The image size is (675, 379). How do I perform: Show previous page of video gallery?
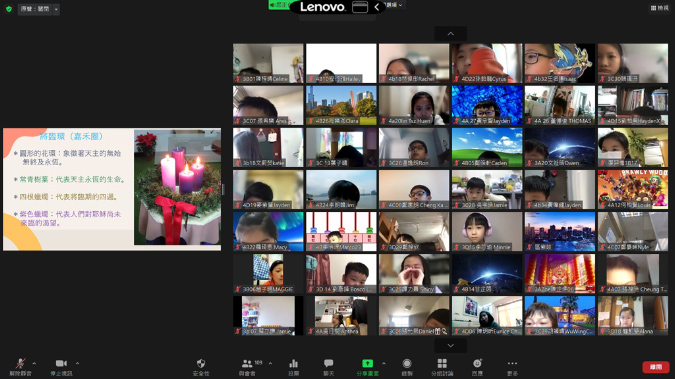tap(450, 34)
